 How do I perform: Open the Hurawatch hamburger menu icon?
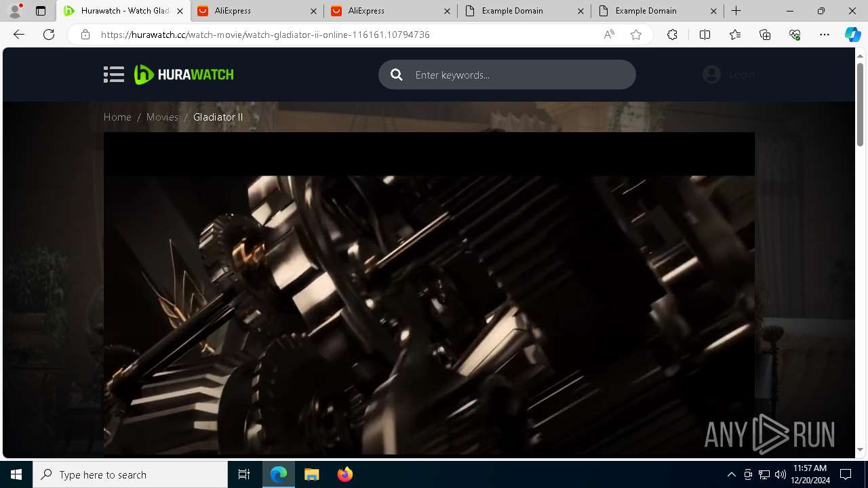click(x=114, y=75)
